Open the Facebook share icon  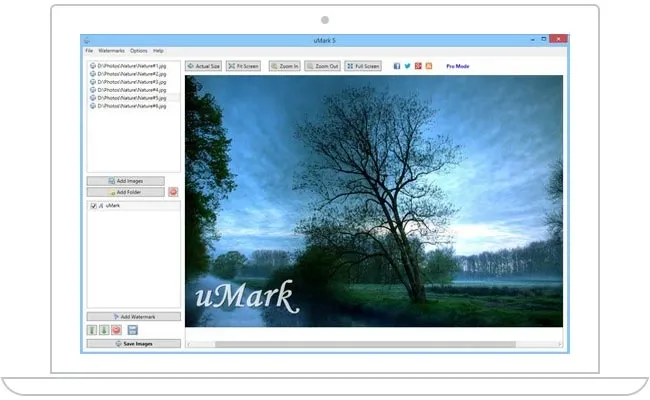coord(397,66)
